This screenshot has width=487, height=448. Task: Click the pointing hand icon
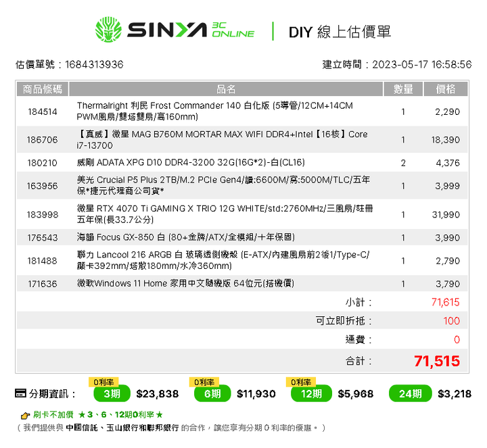point(25,415)
